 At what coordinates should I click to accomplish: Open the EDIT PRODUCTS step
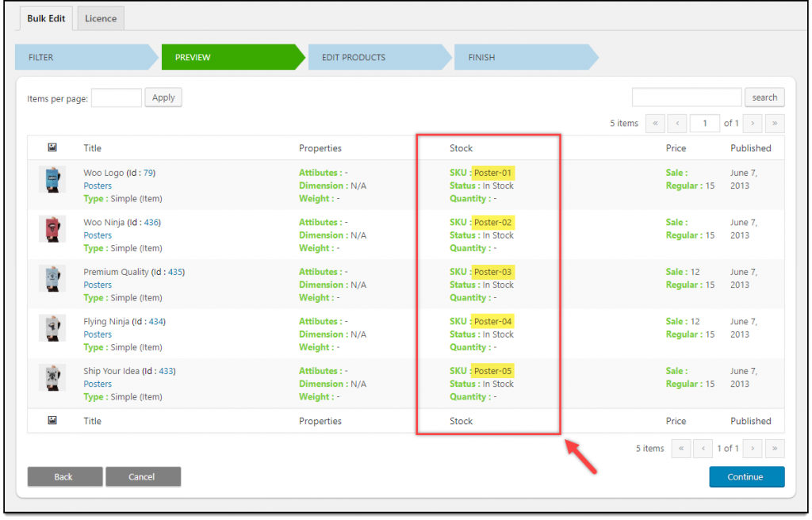coord(353,57)
